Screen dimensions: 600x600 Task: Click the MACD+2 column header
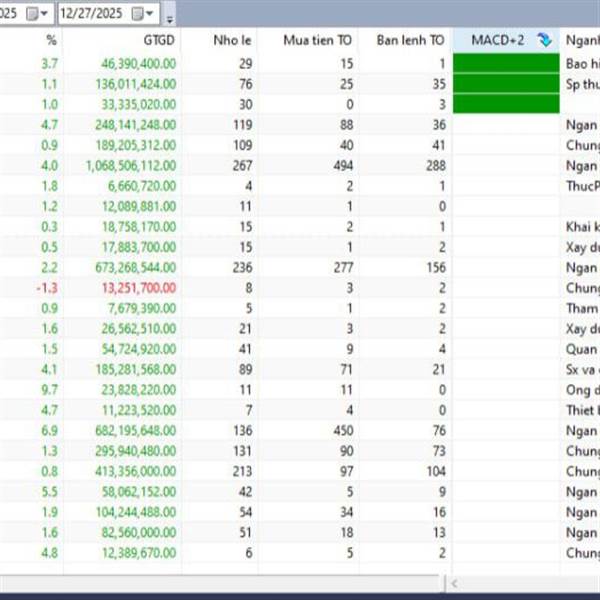506,40
